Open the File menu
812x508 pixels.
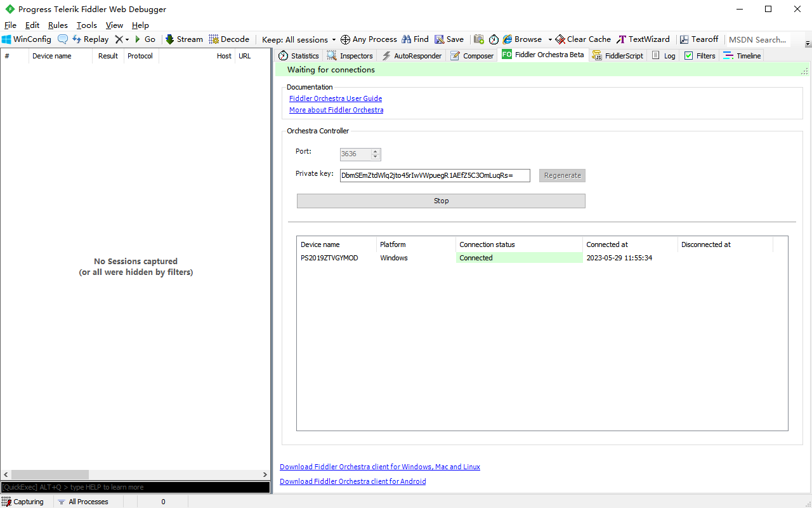10,25
